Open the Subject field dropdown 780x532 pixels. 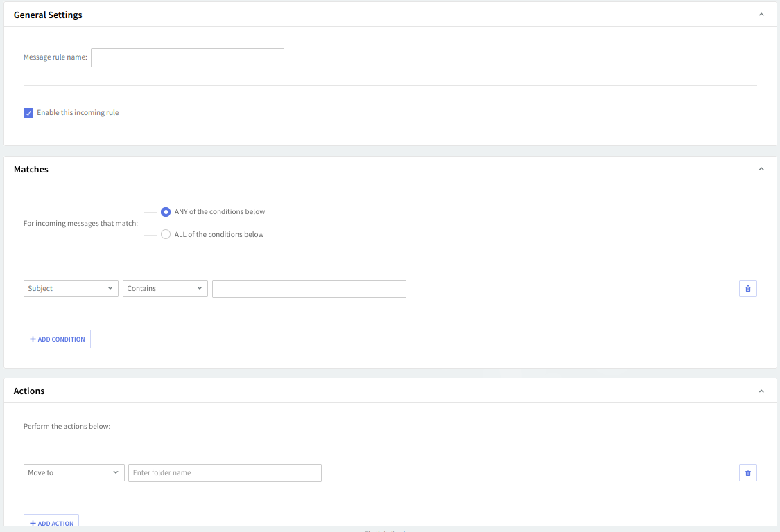tap(71, 288)
